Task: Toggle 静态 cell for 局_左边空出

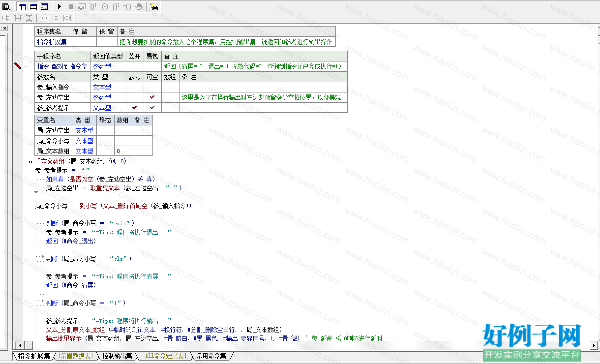Action: [105, 130]
